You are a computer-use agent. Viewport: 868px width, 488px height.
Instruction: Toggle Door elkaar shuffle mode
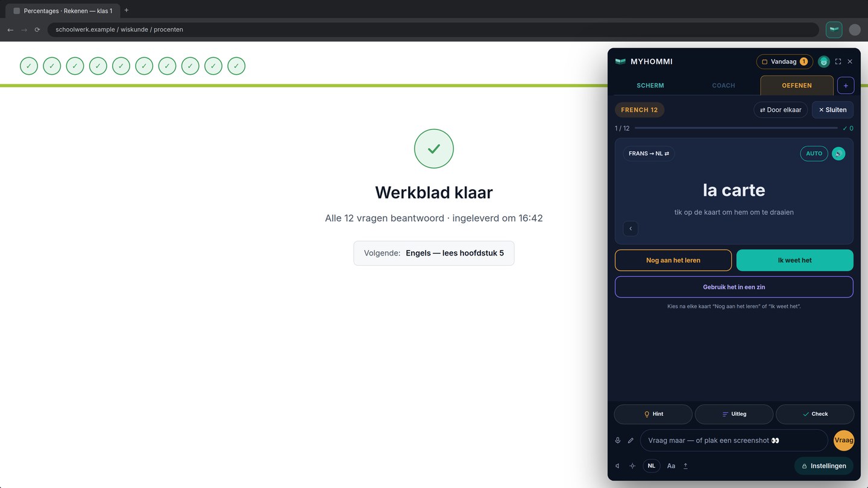coord(781,110)
